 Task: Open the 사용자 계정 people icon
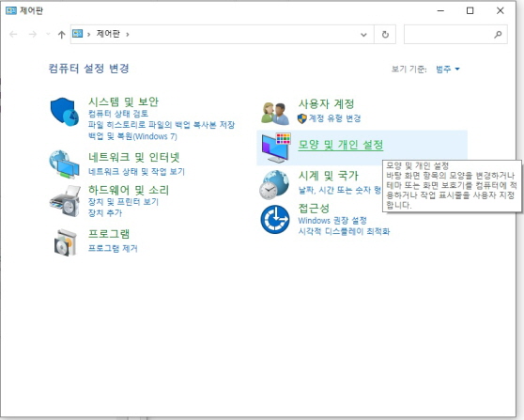tap(275, 114)
